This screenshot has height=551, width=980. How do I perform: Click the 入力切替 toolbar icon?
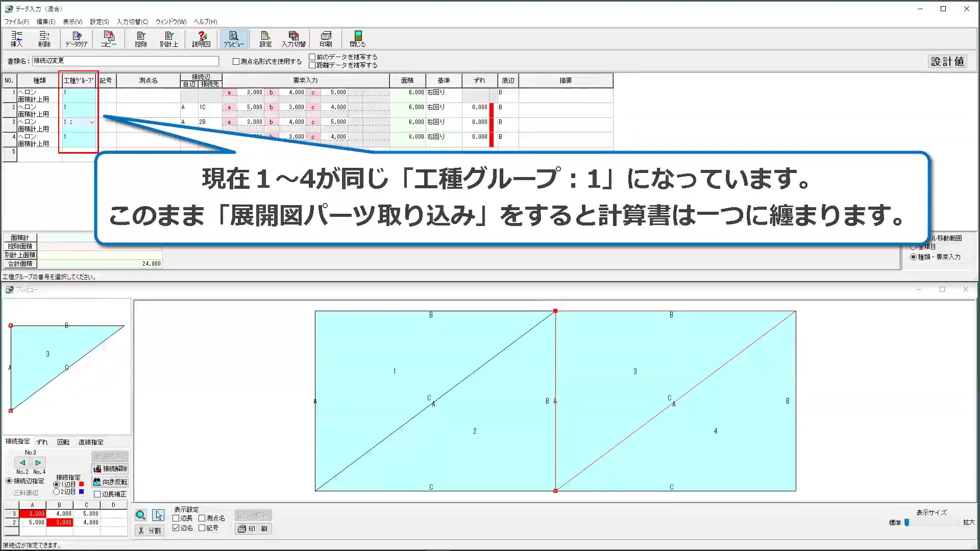293,39
